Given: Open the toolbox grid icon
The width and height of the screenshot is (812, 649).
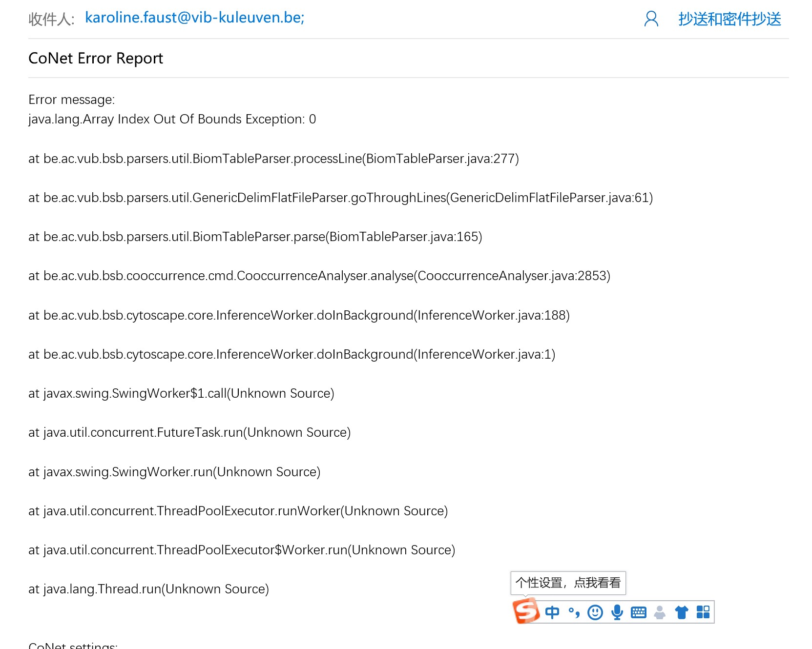Looking at the screenshot, I should (x=703, y=612).
